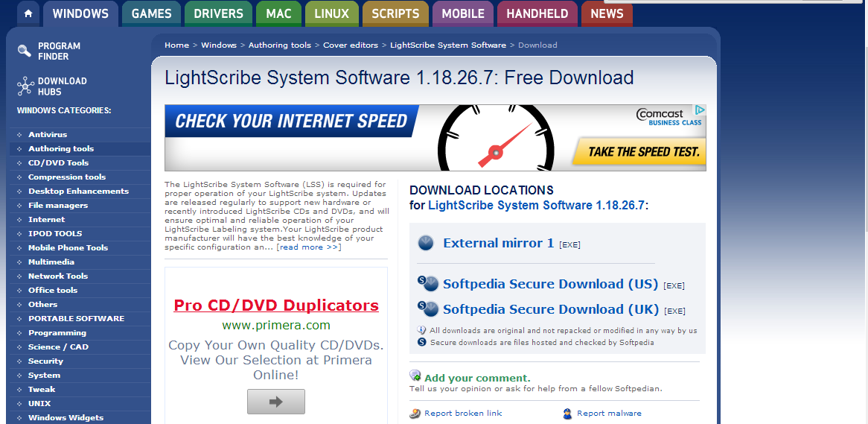Click the Report malware person icon
868x424 pixels.
point(567,414)
